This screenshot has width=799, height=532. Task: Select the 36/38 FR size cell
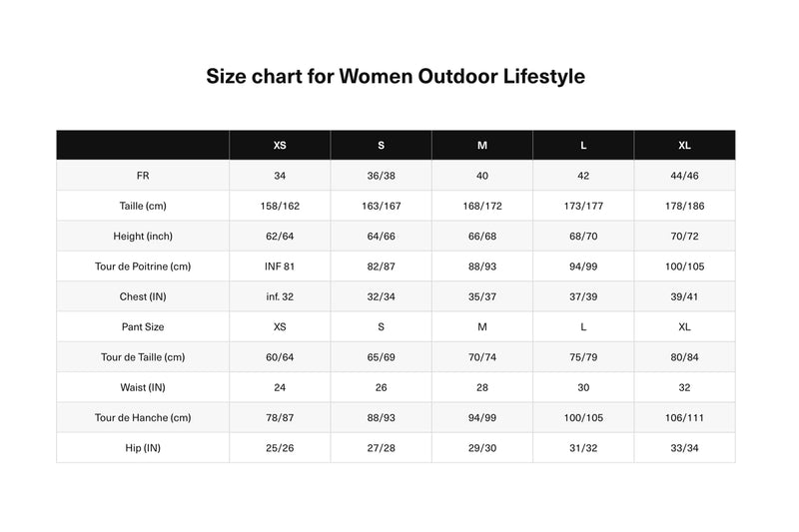click(382, 176)
